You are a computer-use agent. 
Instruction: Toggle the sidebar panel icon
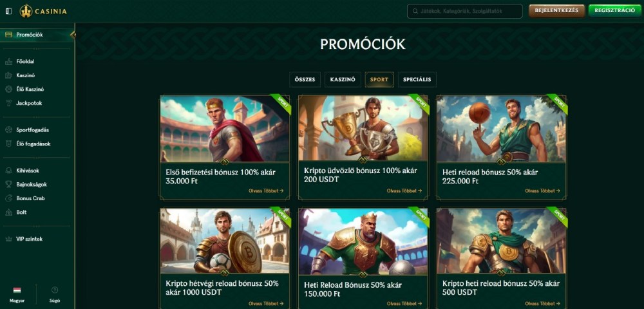point(8,11)
